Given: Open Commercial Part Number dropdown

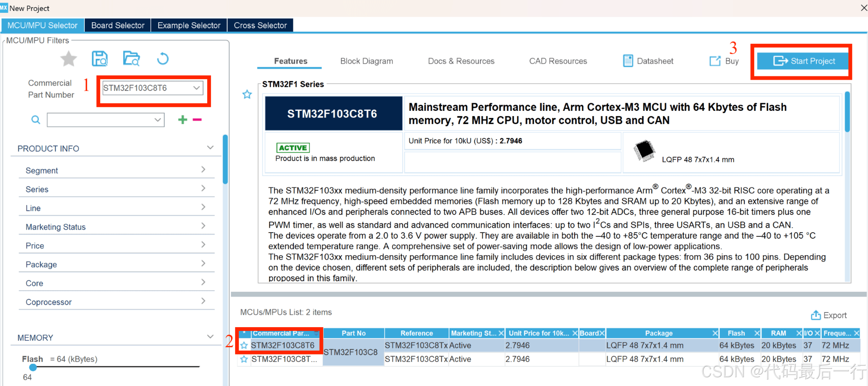Looking at the screenshot, I should tap(197, 88).
